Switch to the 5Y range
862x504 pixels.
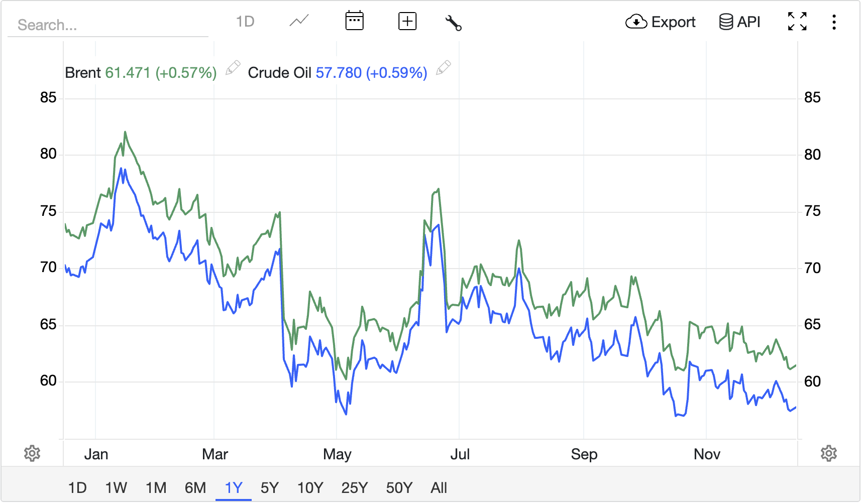(x=269, y=487)
